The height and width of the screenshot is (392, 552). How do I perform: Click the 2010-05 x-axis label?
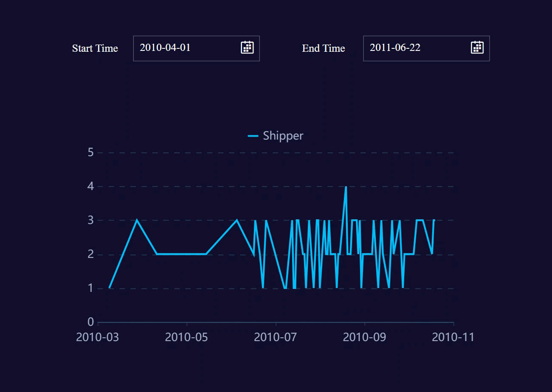(x=187, y=337)
